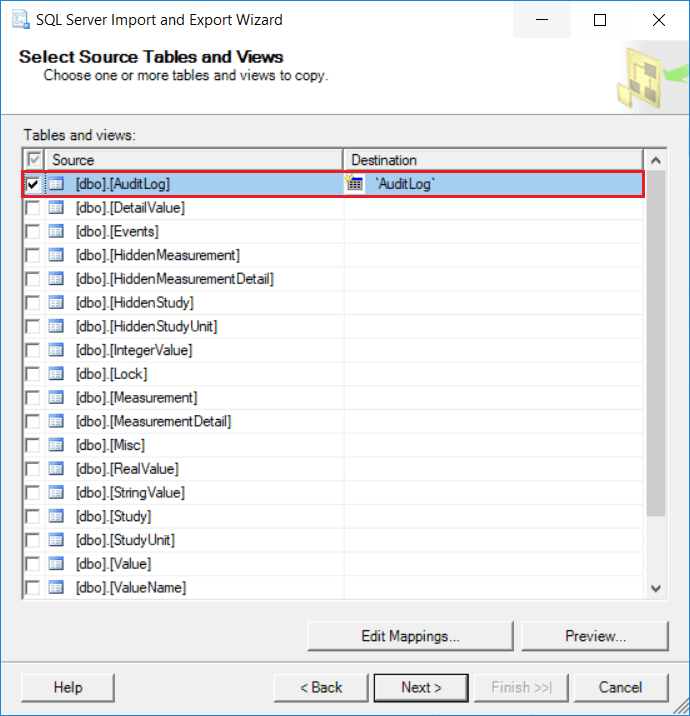Click the table icon beside [dbo].[Lock]
Viewport: 690px width, 716px height.
pos(56,374)
